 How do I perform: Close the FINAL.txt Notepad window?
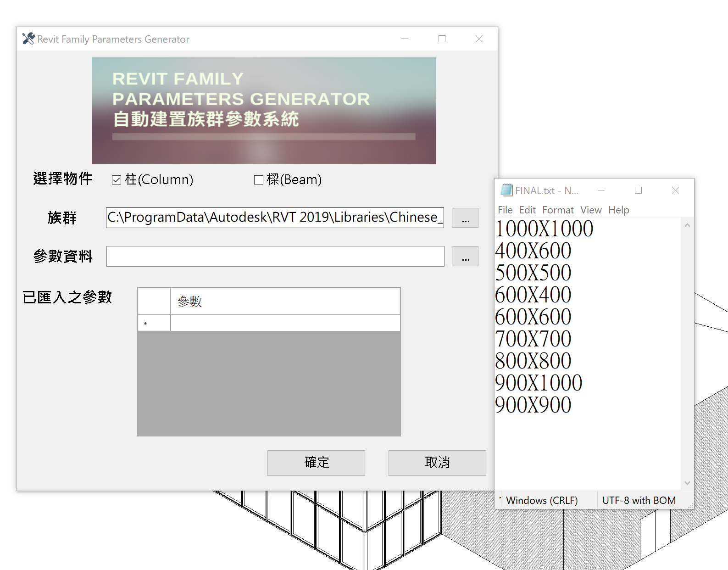click(675, 190)
